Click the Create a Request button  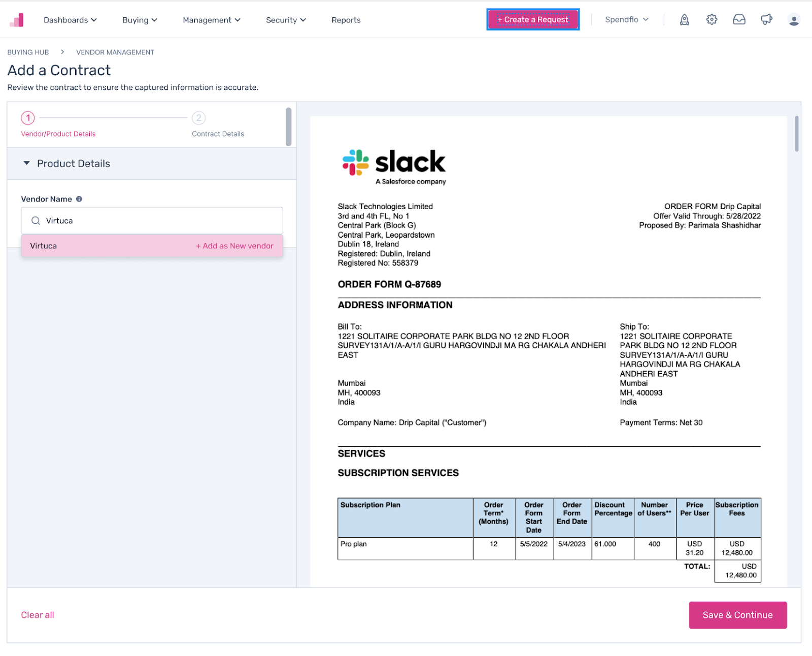[533, 19]
